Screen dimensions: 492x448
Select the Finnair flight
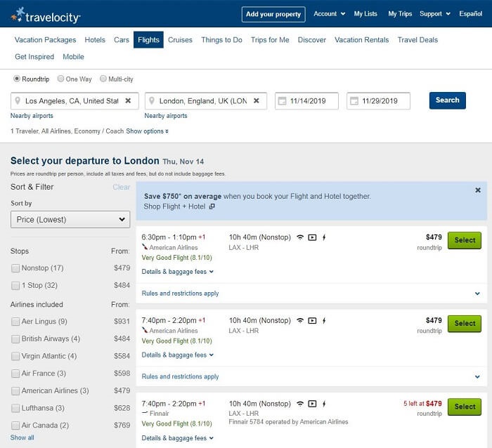[465, 407]
